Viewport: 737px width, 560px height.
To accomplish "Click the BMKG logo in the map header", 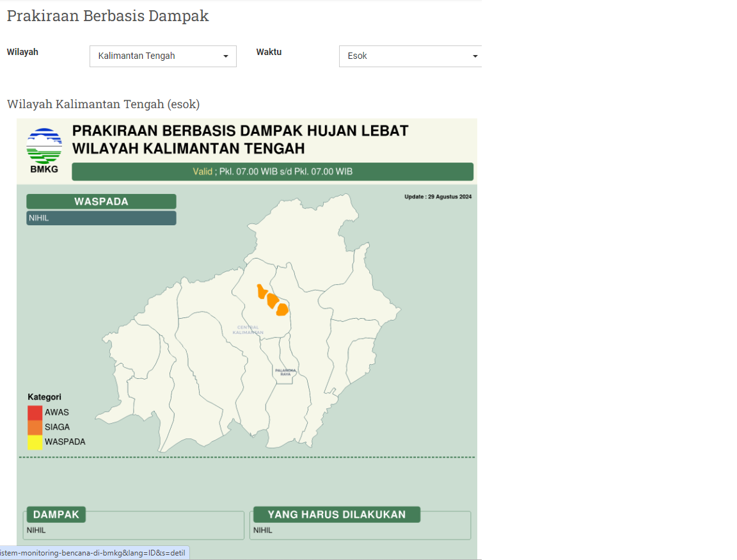I will 44,150.
